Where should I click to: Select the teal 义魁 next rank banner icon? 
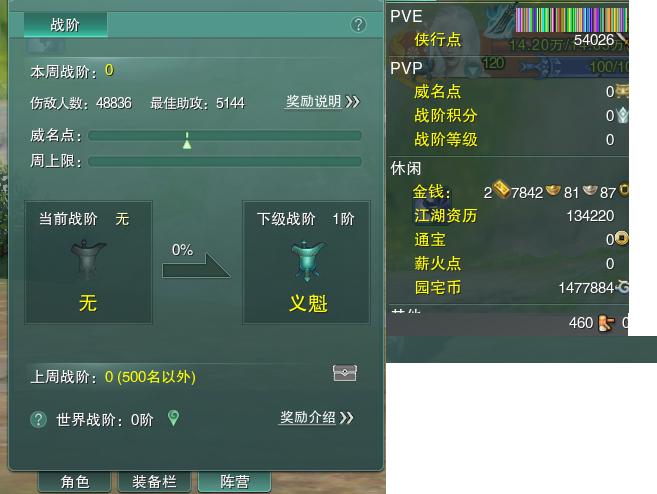click(308, 261)
